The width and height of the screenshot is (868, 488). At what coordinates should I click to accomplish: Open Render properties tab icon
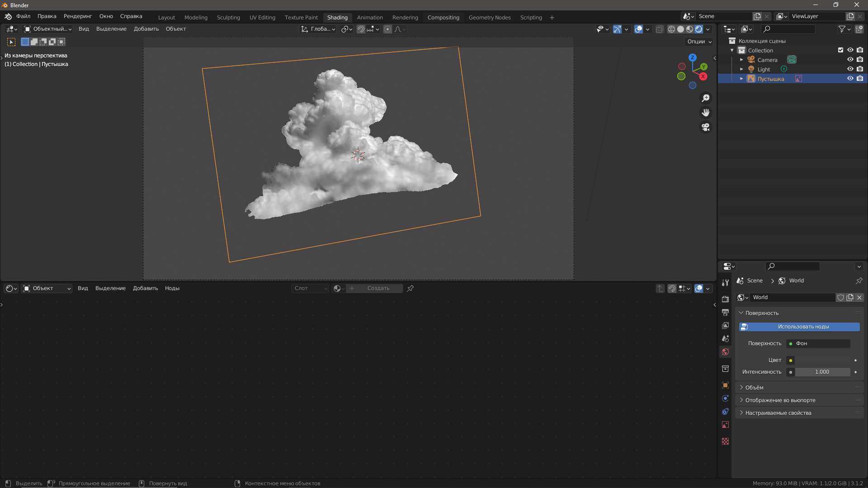pyautogui.click(x=725, y=299)
